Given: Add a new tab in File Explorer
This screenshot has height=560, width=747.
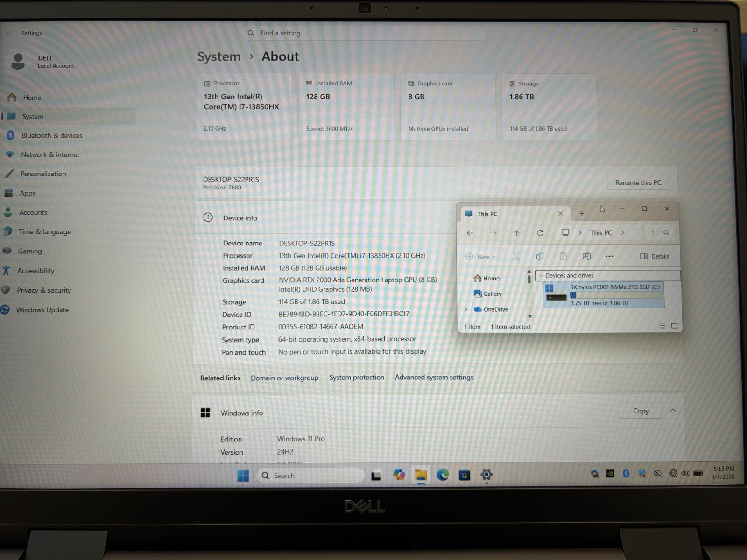Looking at the screenshot, I should coord(582,214).
